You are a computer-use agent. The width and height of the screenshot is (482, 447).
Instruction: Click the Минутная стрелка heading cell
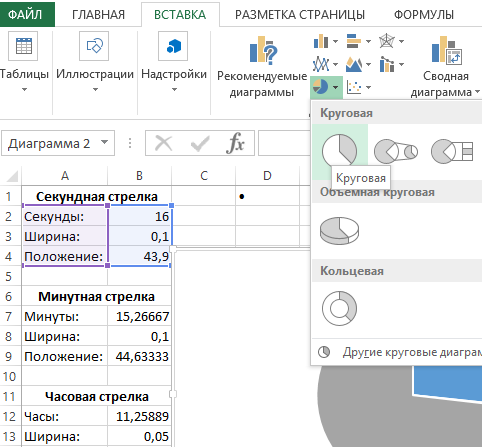(97, 296)
